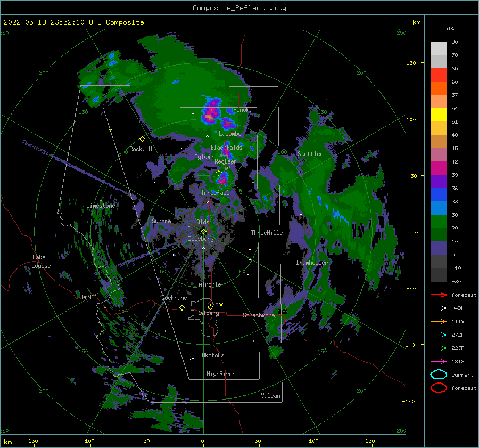
Task: Click the 39 dBZ magenta color swatch
Action: point(439,168)
